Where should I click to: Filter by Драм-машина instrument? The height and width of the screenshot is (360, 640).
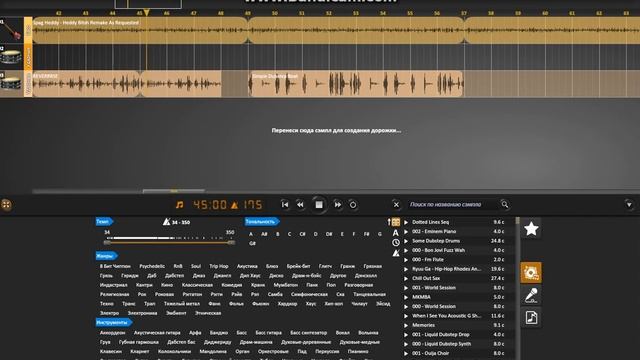click(x=256, y=342)
